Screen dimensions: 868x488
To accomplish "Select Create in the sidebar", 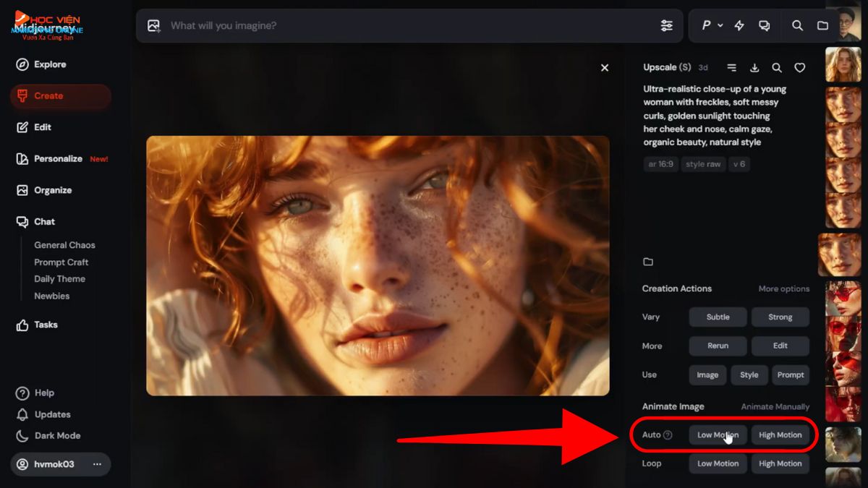I will coord(61,95).
